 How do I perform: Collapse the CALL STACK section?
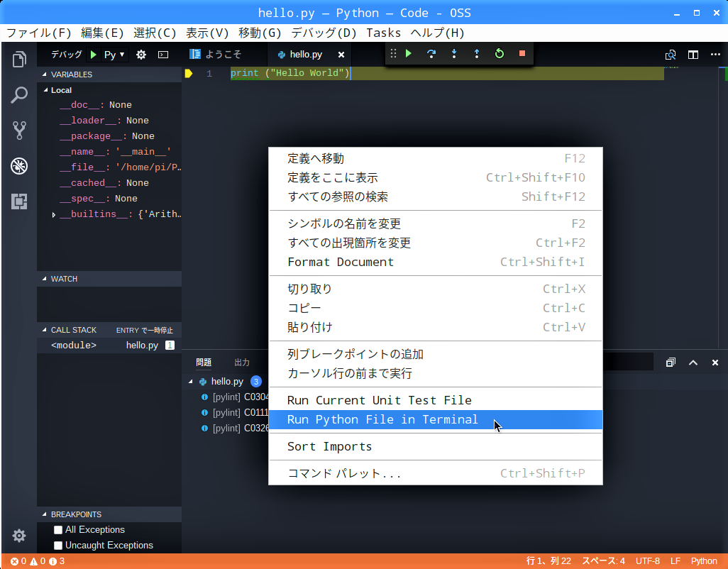109,330
